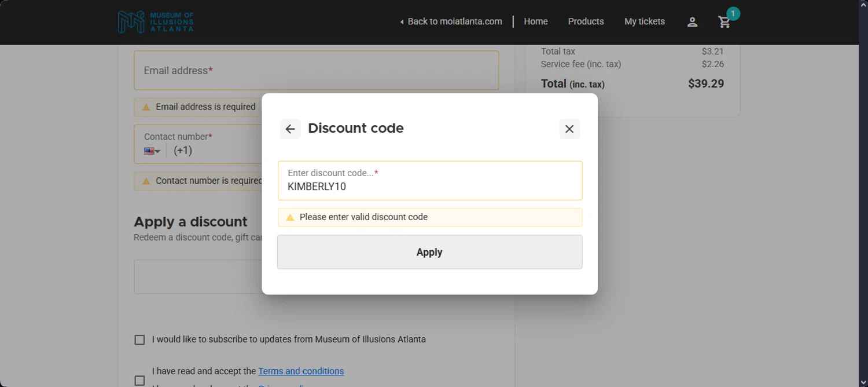Go back using the dialog arrow icon
868x387 pixels.
click(290, 129)
